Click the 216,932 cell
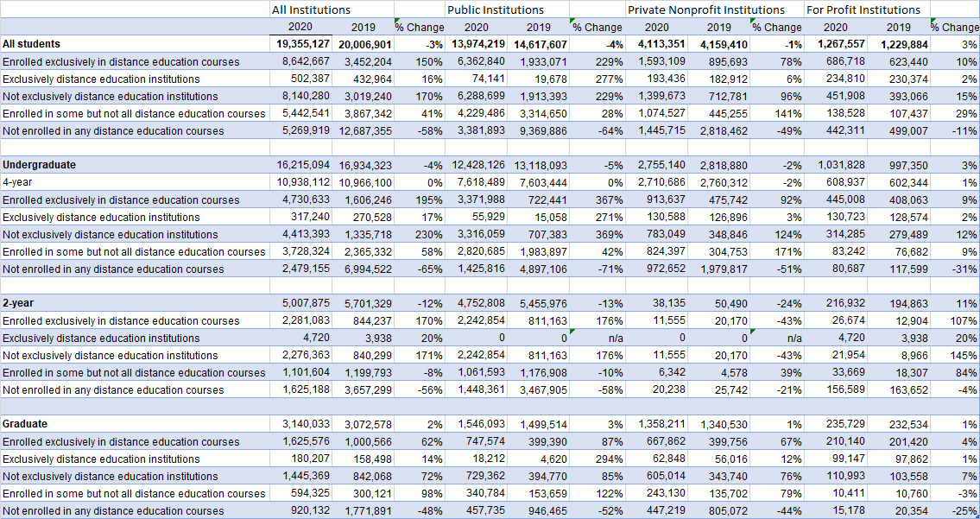 pyautogui.click(x=836, y=303)
